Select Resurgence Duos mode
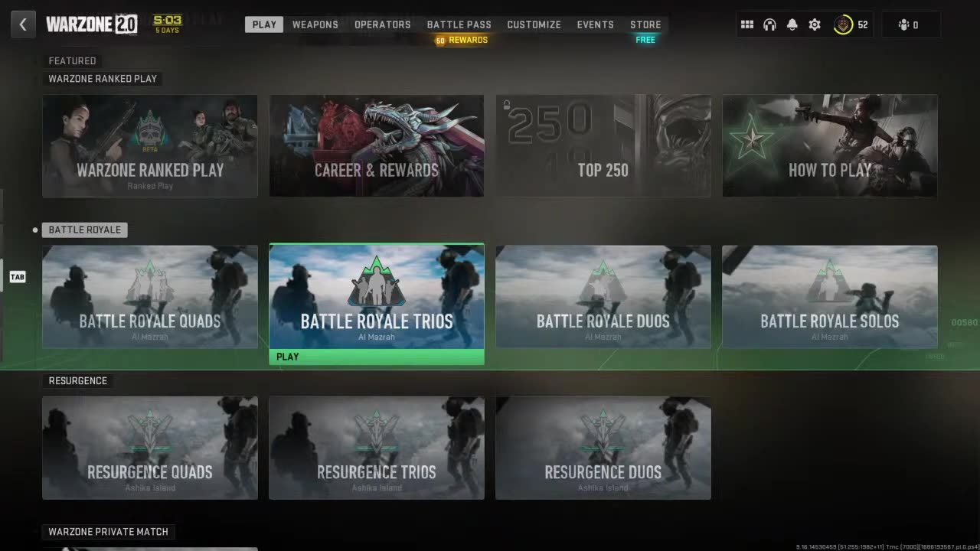Screen dimensions: 980x551 tap(603, 448)
